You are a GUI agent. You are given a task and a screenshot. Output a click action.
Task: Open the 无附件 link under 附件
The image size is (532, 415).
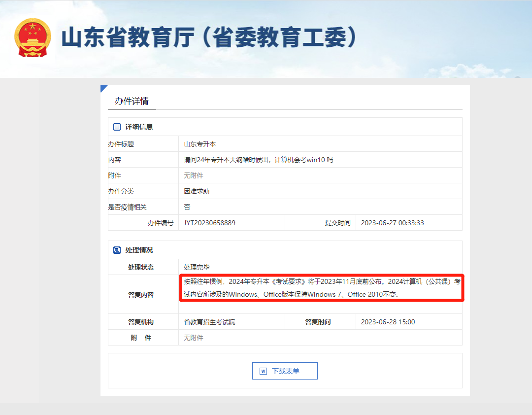coord(193,175)
